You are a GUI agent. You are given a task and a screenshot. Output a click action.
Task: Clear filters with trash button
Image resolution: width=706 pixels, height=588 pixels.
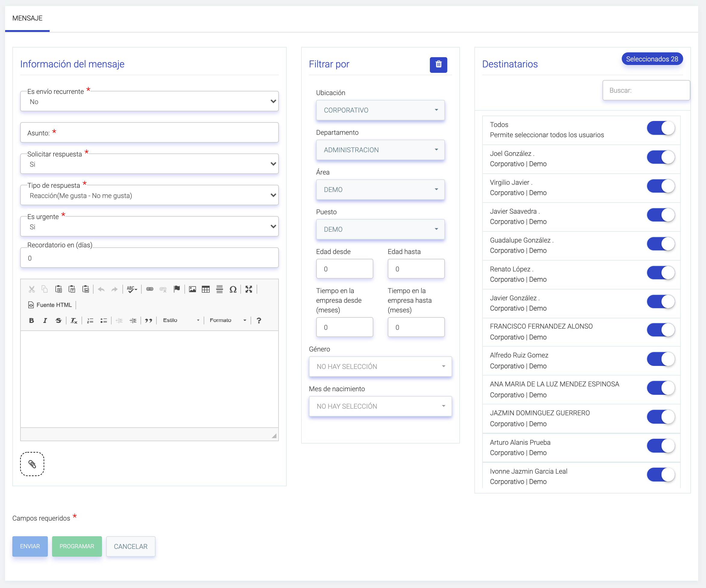tap(438, 65)
